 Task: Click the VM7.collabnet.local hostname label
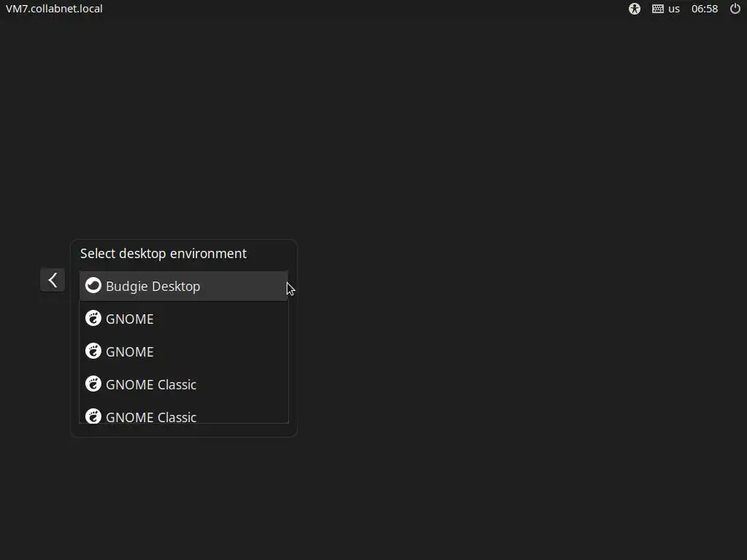(54, 9)
